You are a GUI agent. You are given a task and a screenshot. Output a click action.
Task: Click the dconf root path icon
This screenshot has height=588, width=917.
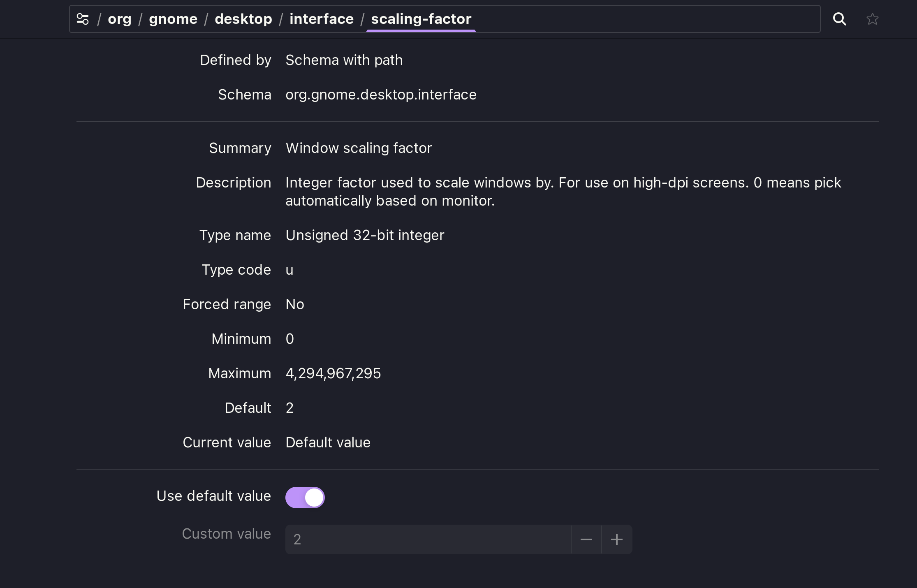83,19
